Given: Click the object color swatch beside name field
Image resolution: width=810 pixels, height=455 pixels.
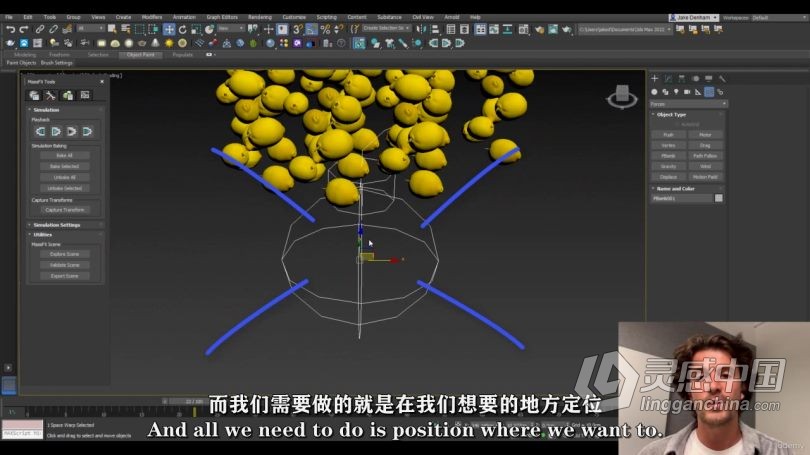Looking at the screenshot, I should point(719,198).
